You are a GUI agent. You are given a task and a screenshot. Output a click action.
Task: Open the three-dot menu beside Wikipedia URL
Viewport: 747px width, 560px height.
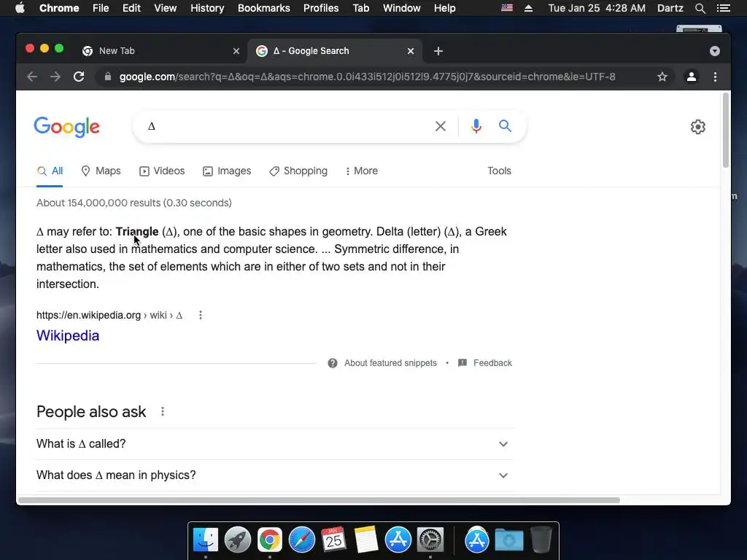click(201, 315)
